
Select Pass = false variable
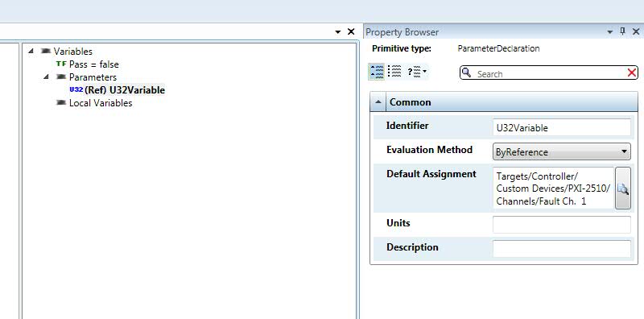pos(93,64)
